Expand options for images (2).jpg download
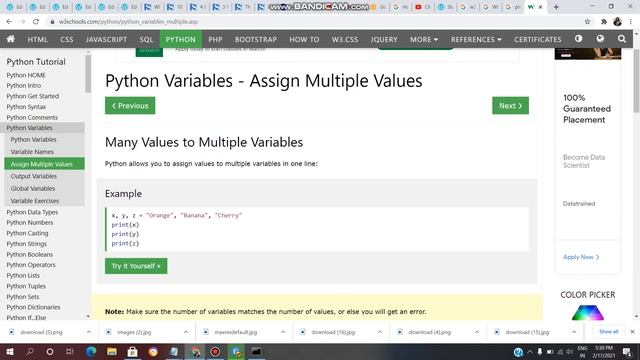 186,332
